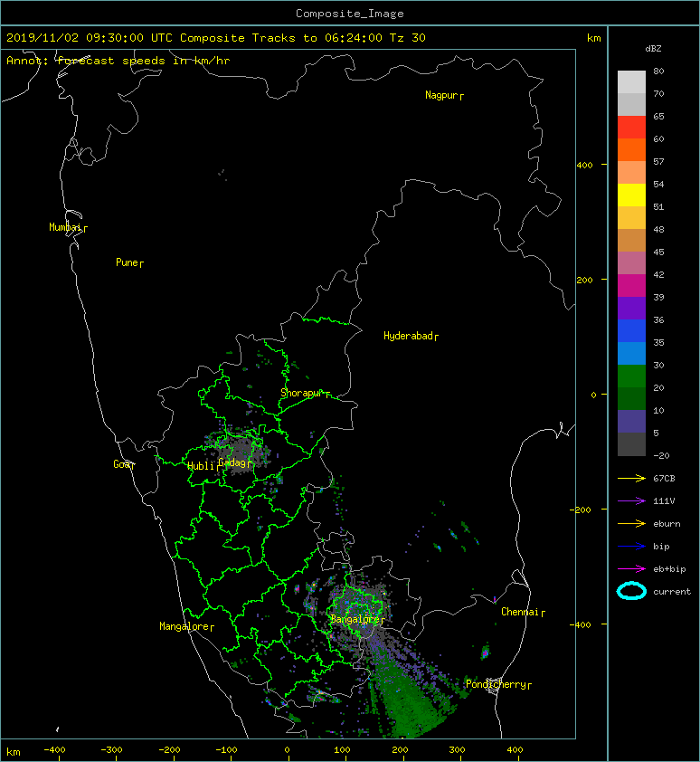Select the purple color bar swatch
The image size is (700, 762).
click(x=631, y=308)
